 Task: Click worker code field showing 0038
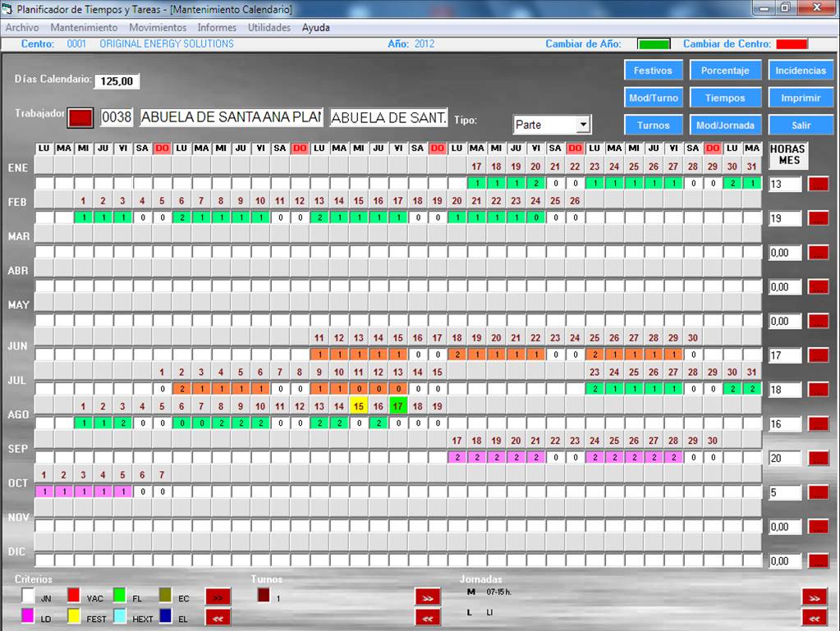click(117, 117)
